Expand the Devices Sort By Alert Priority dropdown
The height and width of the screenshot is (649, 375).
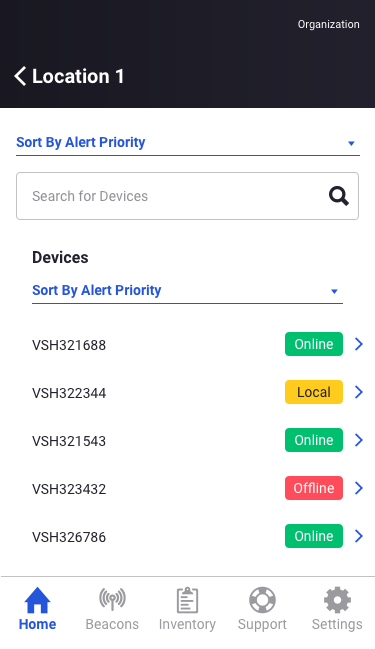[x=187, y=291]
